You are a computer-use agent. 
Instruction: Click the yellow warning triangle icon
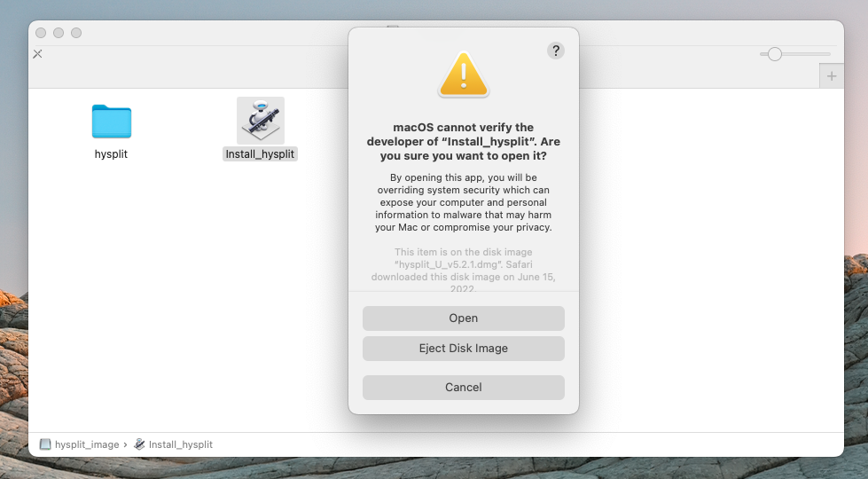pos(464,75)
